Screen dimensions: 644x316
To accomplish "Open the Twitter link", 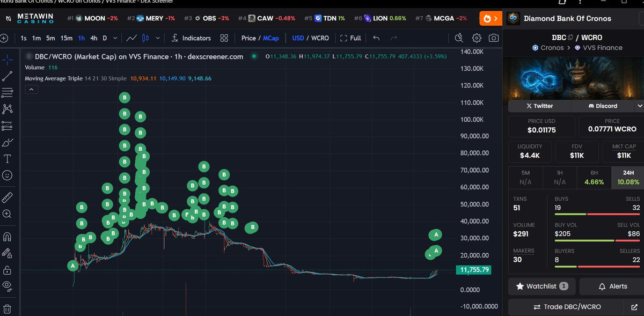I will 540,106.
